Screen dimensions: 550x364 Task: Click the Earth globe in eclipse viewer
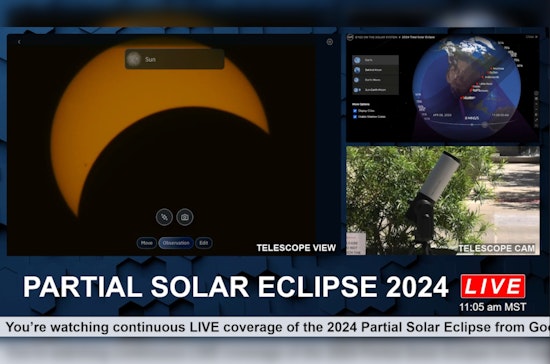point(467,88)
